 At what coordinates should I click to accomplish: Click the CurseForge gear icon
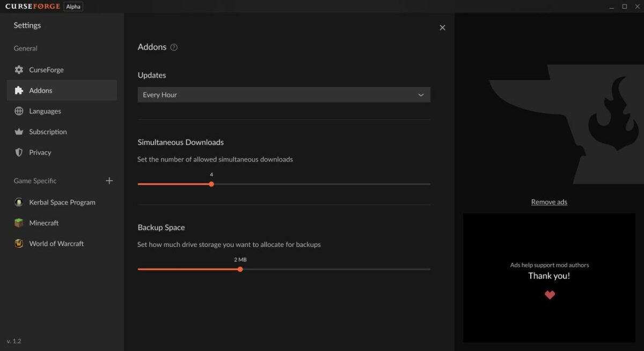point(19,70)
